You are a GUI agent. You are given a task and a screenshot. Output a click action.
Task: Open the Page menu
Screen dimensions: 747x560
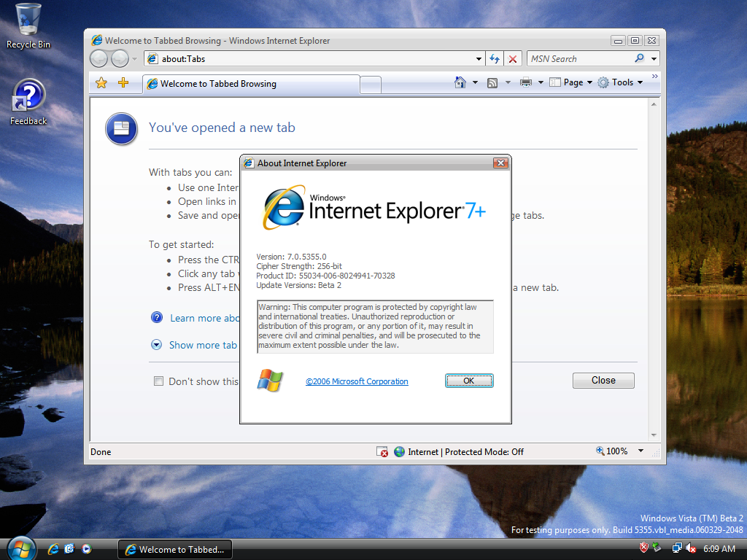coord(570,82)
